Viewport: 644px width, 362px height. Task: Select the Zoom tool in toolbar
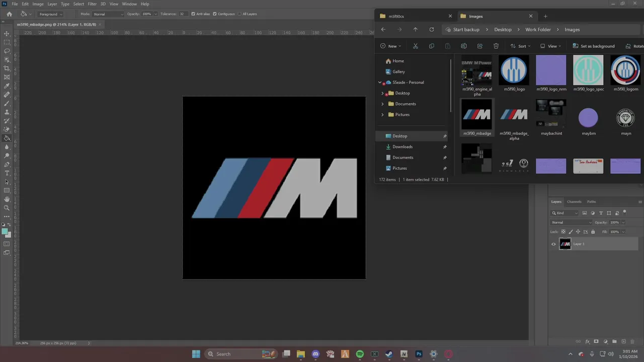click(x=7, y=208)
